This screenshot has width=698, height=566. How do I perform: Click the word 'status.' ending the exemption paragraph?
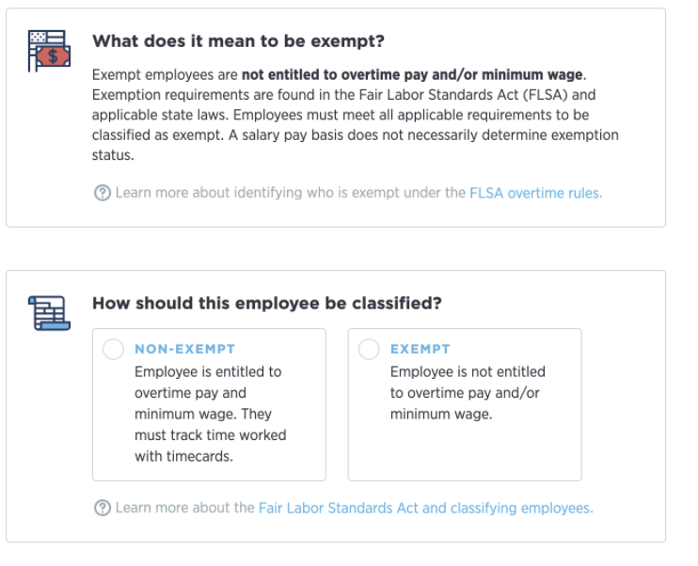click(x=113, y=155)
